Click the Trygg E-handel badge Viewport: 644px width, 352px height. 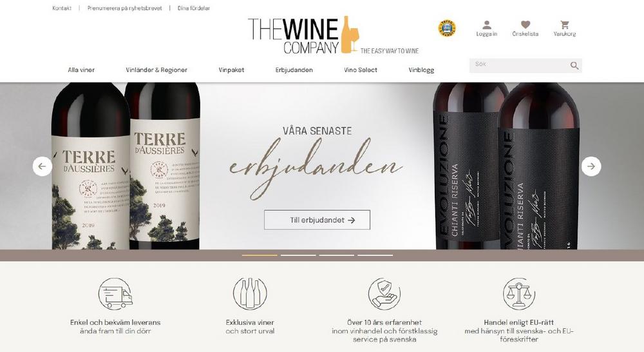447,28
